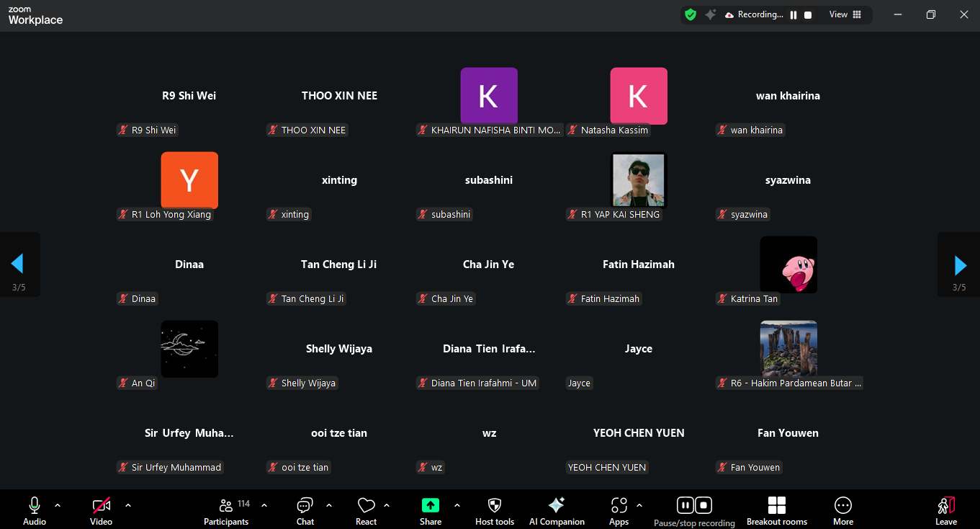Open the Chat panel
This screenshot has width=980, height=529.
pos(305,510)
